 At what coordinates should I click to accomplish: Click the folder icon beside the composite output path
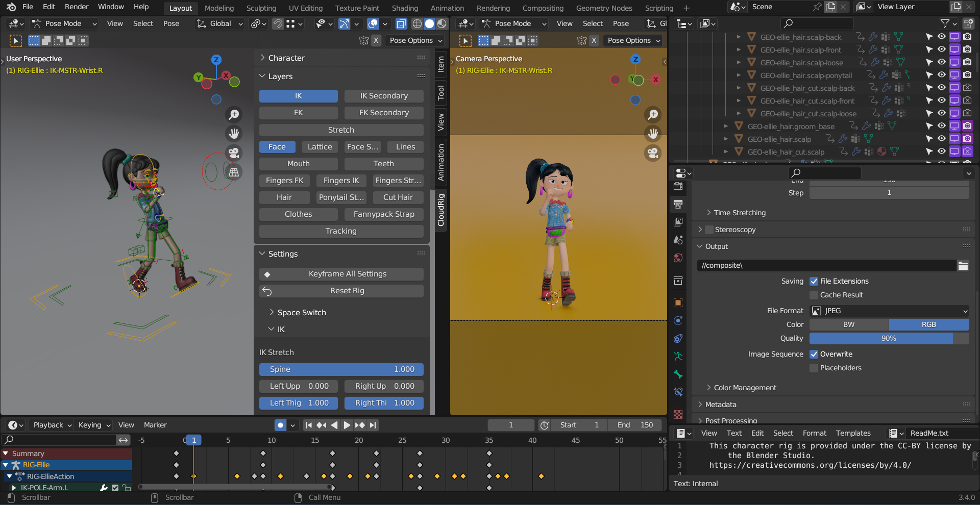click(963, 265)
